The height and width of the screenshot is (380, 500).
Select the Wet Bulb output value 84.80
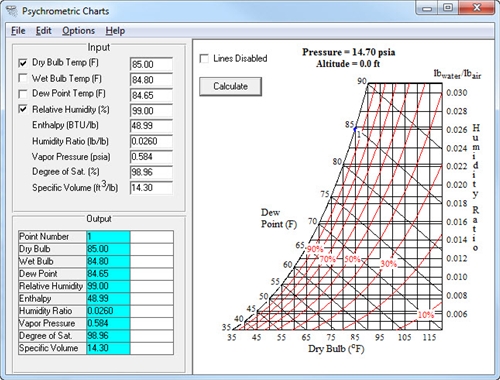(x=108, y=261)
